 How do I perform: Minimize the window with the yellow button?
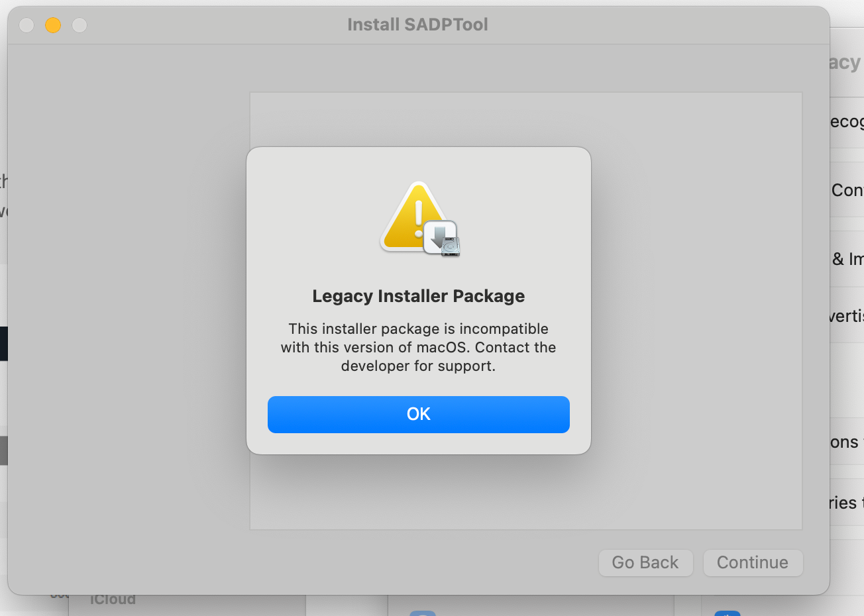click(x=53, y=25)
